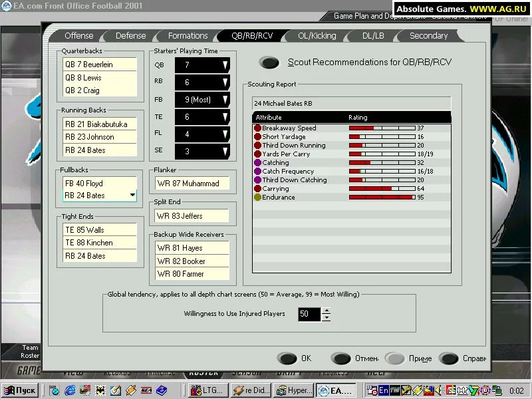The width and height of the screenshot is (532, 399).
Task: Cancel changes with the Отмен button
Action: [x=340, y=358]
